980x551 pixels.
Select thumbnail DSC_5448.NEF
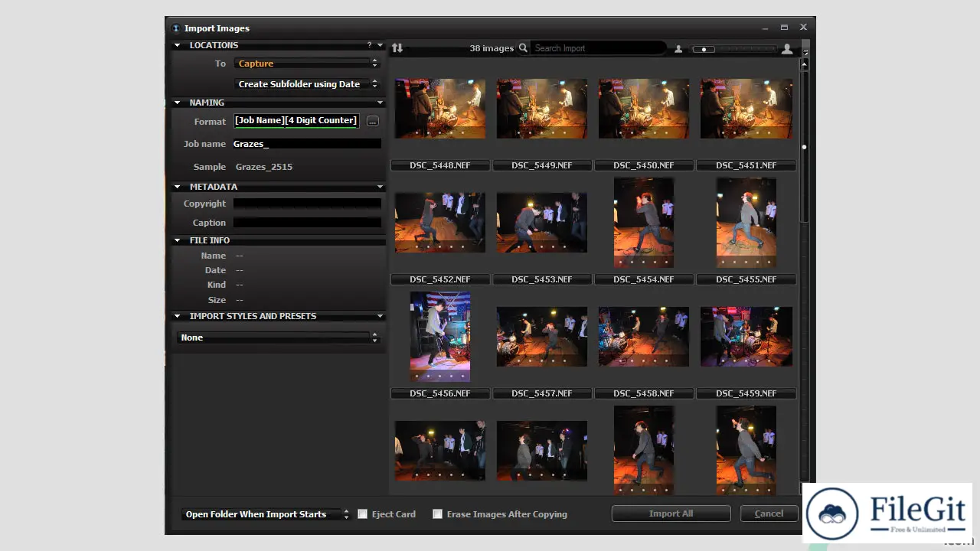440,109
